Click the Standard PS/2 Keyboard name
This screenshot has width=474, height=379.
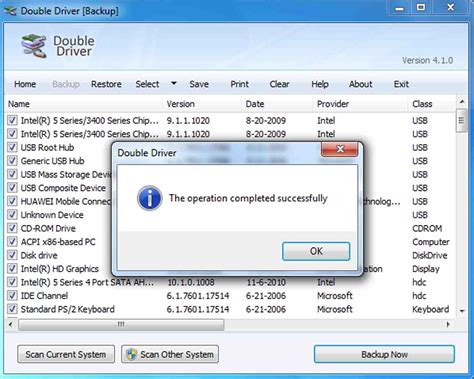coord(68,309)
